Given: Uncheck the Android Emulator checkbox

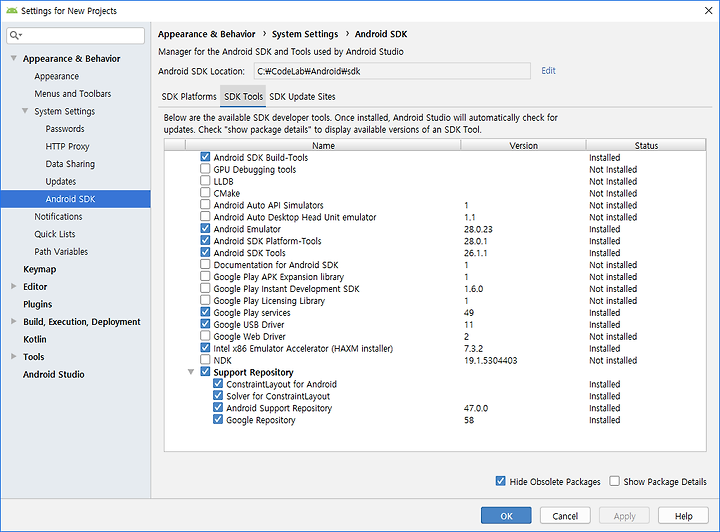Looking at the screenshot, I should 205,229.
